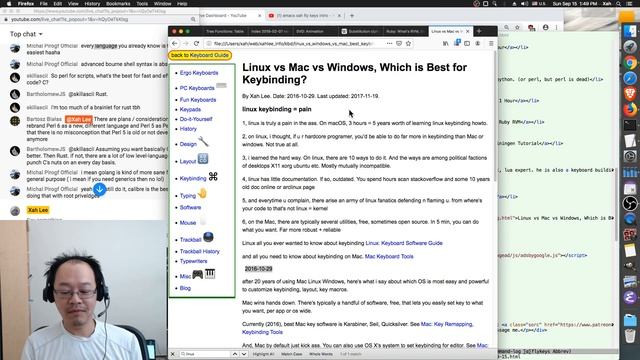Open the Blog sidebar link

185,288
